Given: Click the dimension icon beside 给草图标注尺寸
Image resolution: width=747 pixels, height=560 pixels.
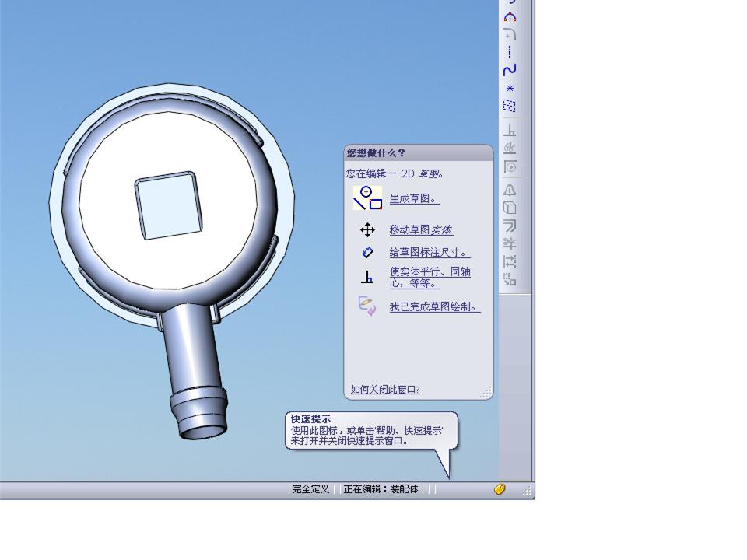Looking at the screenshot, I should point(367,252).
